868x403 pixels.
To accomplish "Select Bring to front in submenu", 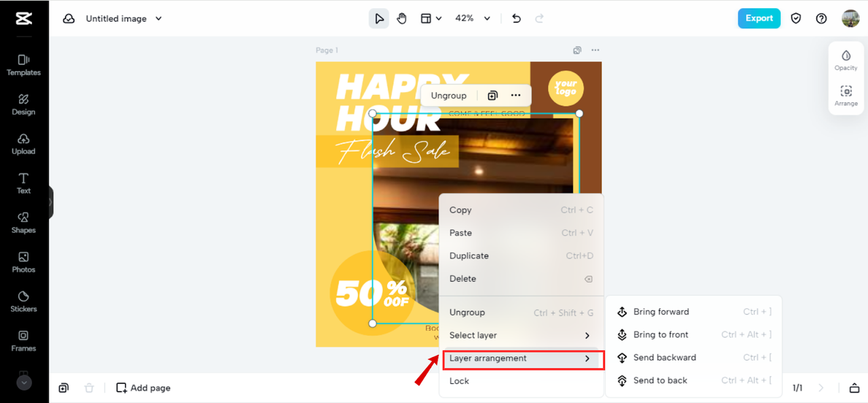I will [694, 335].
